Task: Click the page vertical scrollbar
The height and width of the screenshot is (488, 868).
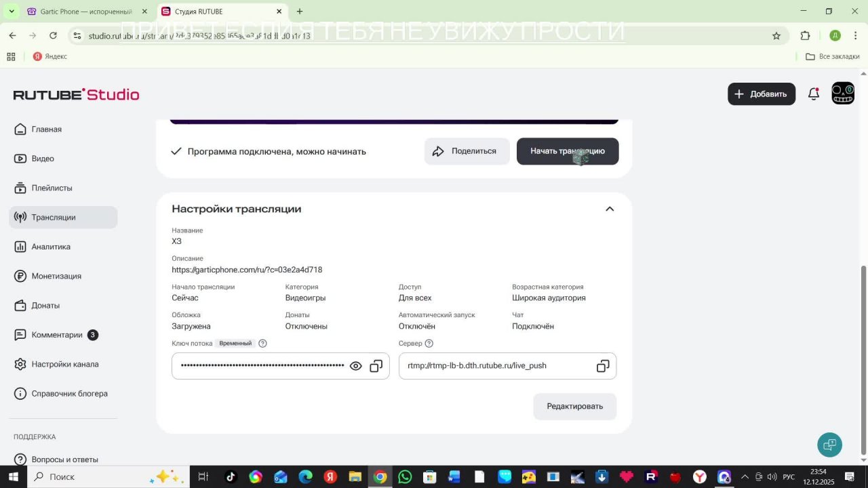Action: (863, 359)
